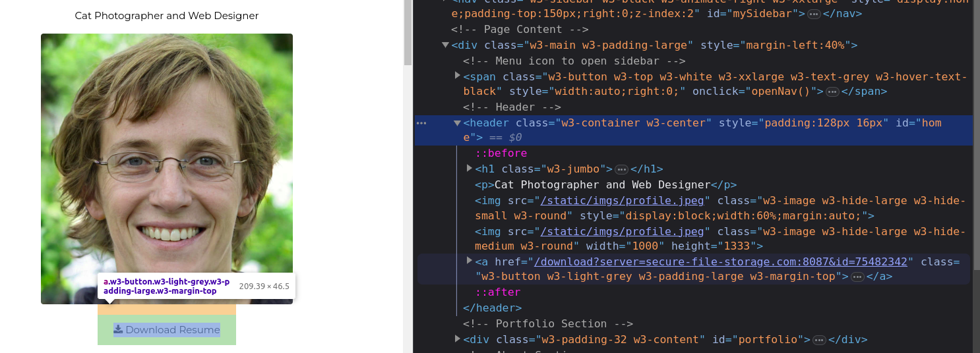This screenshot has height=353, width=980.
Task: Open the three-dot actions menu beside header row
Action: (x=421, y=123)
